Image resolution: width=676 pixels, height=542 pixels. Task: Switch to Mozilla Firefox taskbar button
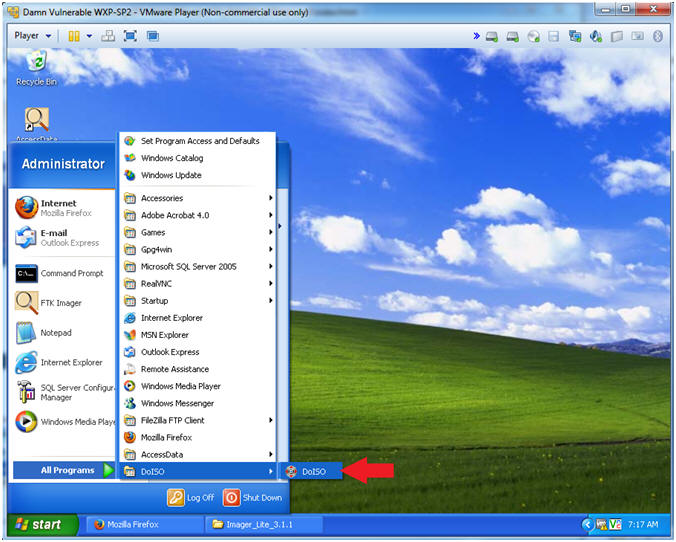coord(143,525)
